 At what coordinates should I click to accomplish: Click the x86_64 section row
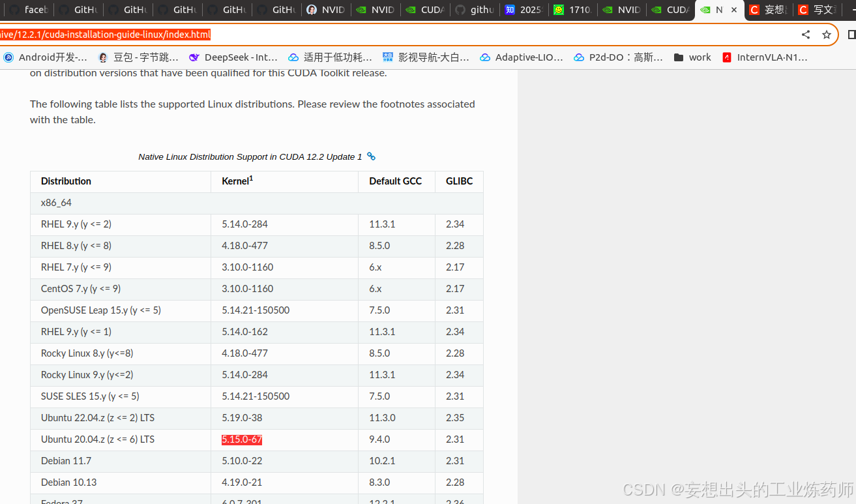(x=257, y=203)
